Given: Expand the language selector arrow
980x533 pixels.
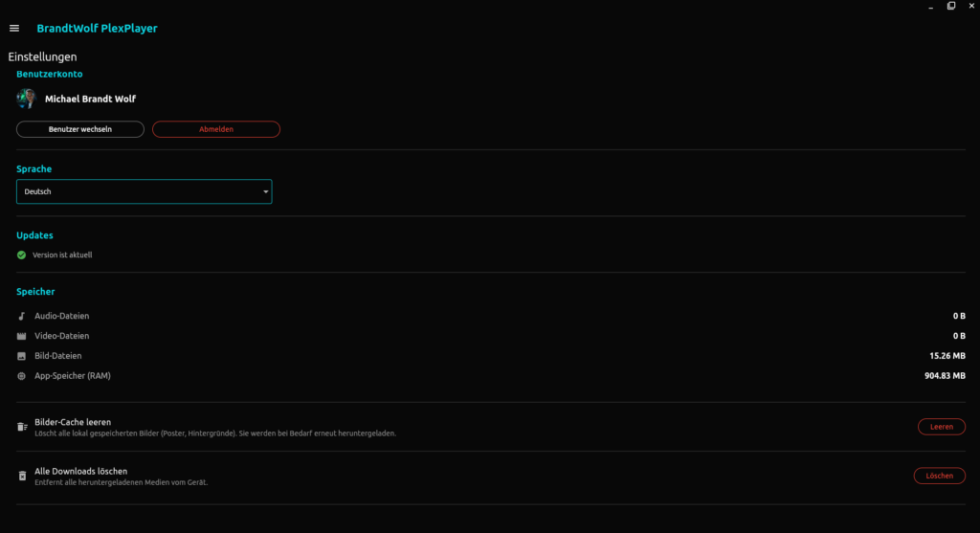Looking at the screenshot, I should coord(265,192).
